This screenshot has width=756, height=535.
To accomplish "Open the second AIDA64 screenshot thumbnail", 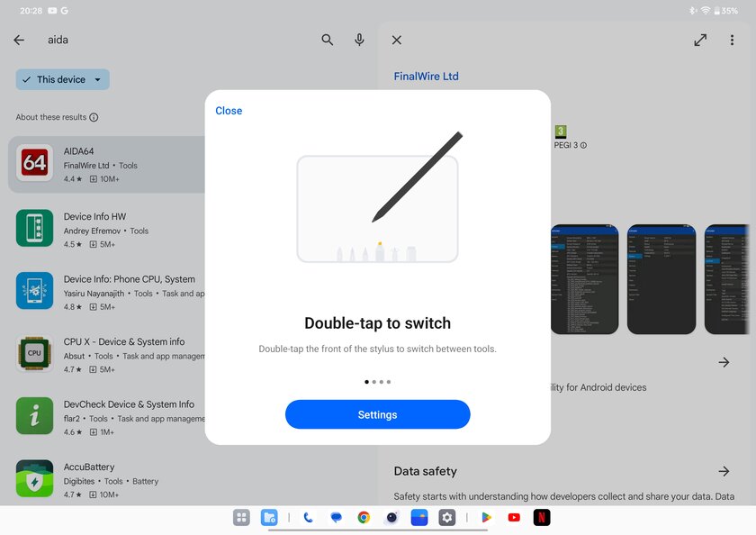I will [661, 279].
